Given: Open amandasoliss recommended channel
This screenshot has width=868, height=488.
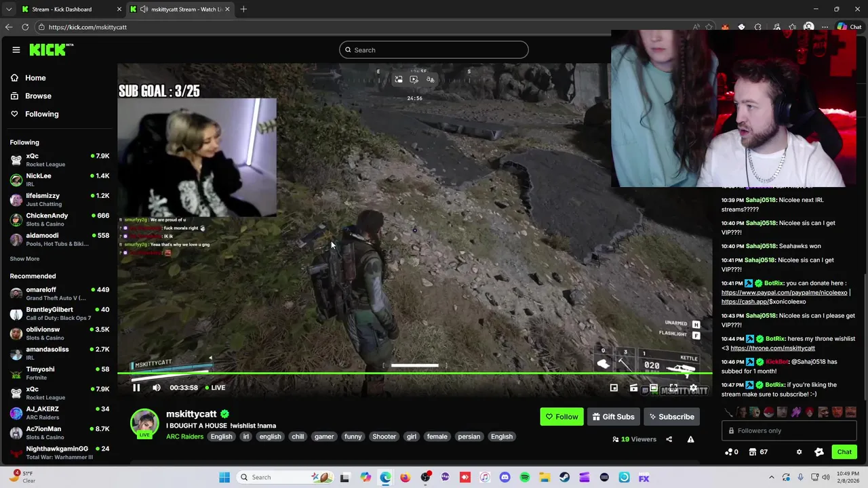Looking at the screenshot, I should (x=60, y=353).
